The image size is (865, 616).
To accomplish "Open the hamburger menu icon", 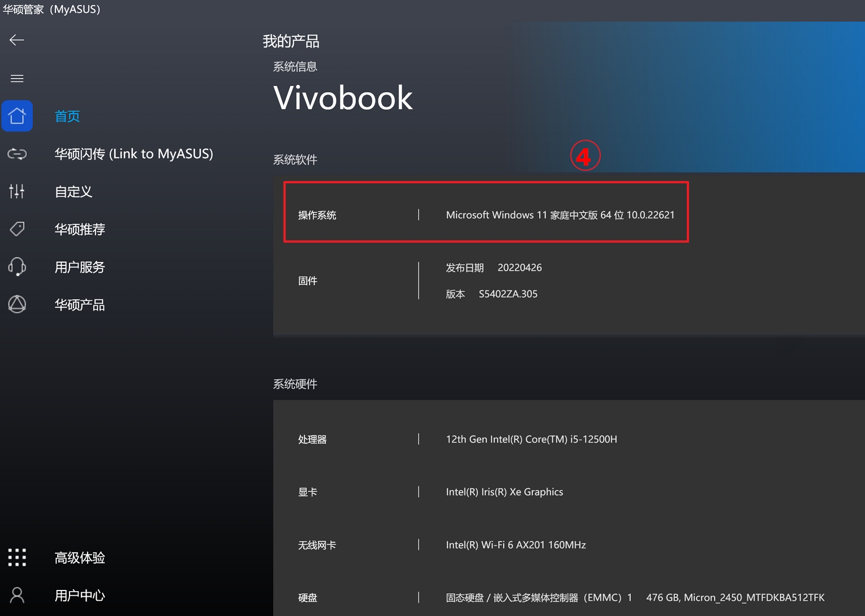I will (x=17, y=78).
